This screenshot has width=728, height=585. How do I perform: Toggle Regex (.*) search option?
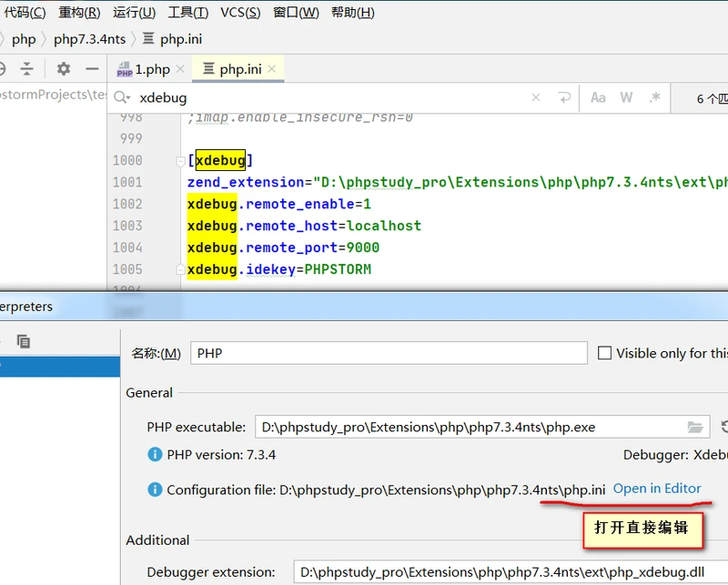coord(655,97)
